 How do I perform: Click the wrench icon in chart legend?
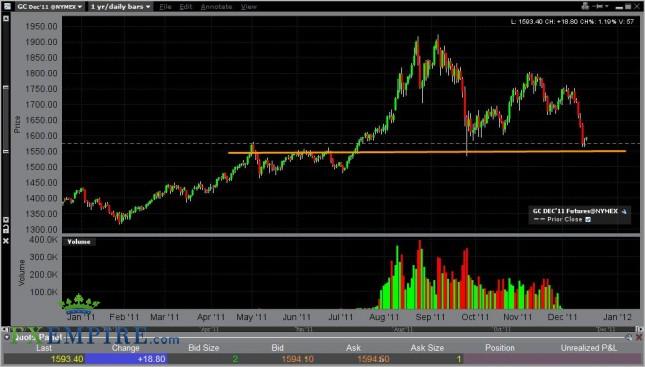click(x=624, y=211)
